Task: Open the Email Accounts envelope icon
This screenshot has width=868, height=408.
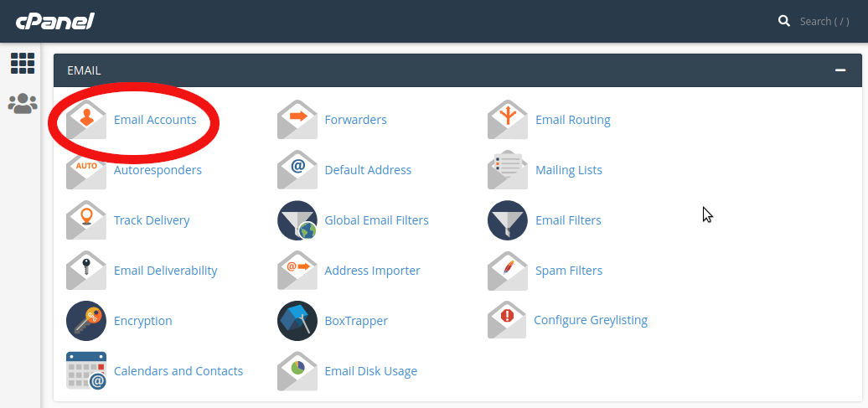Action: (x=85, y=120)
